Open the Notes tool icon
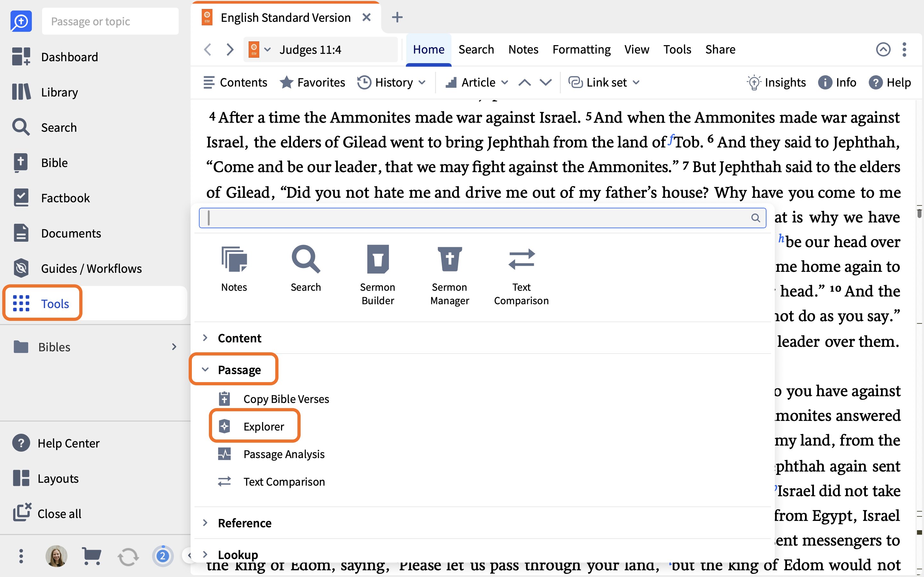 (x=234, y=269)
